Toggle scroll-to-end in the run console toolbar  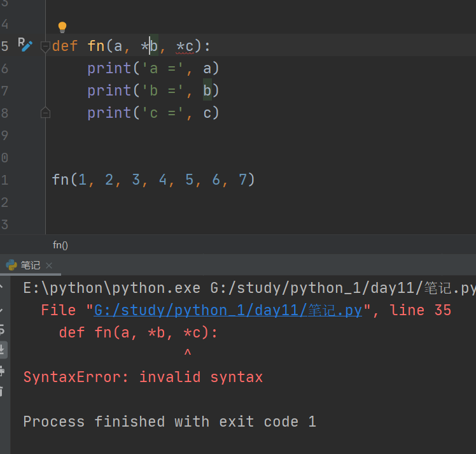pyautogui.click(x=3, y=350)
